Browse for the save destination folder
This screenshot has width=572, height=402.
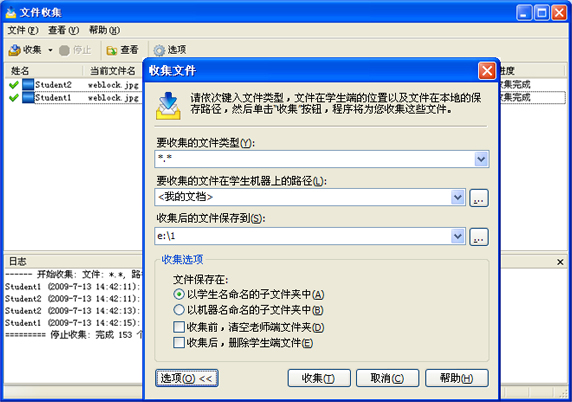(479, 237)
